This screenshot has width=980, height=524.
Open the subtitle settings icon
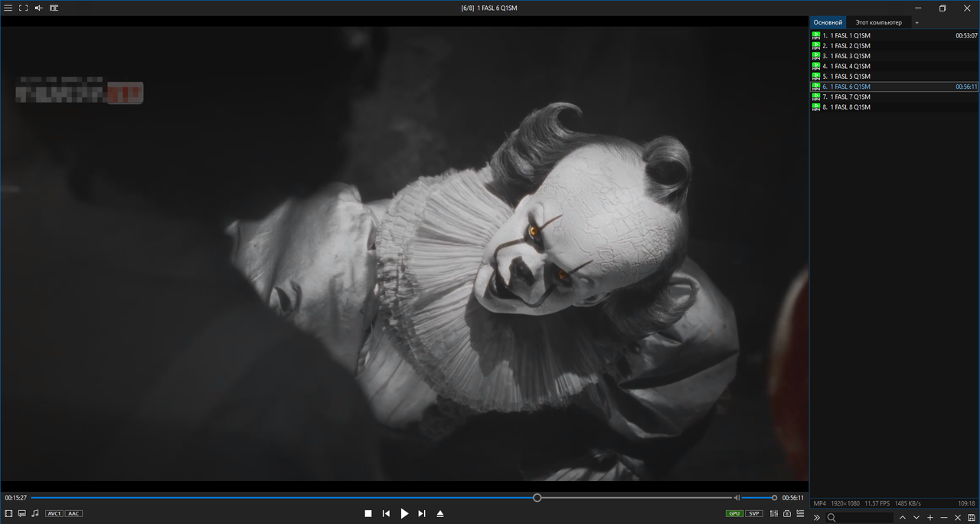[22, 513]
